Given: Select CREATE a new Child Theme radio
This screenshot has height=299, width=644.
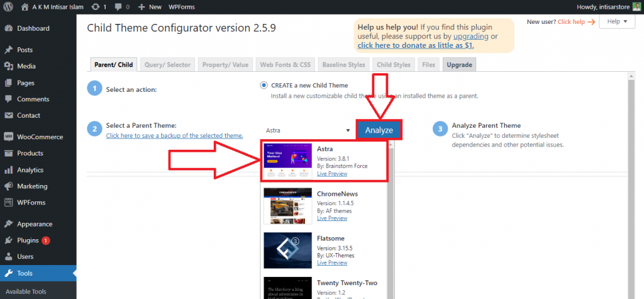Looking at the screenshot, I should click(x=264, y=85).
